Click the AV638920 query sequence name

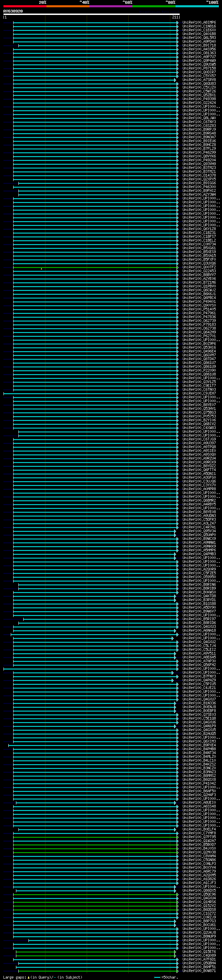(x=13, y=11)
